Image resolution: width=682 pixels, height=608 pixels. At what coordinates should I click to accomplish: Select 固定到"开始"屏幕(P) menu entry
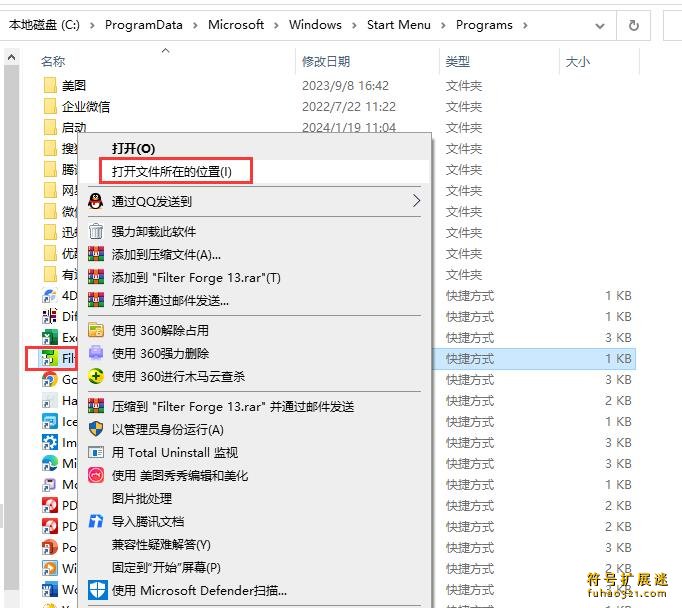pos(166,568)
